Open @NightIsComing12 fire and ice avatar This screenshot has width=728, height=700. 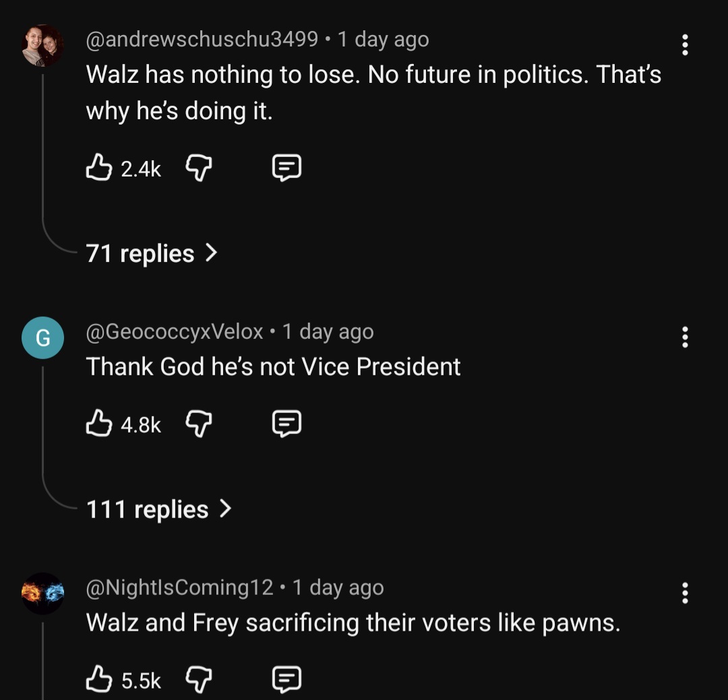42,593
